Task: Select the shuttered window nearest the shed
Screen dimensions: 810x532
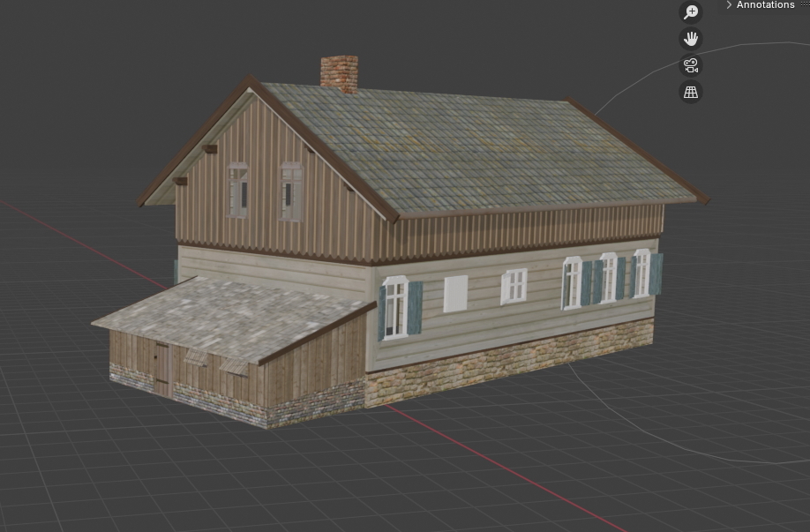Action: click(395, 307)
